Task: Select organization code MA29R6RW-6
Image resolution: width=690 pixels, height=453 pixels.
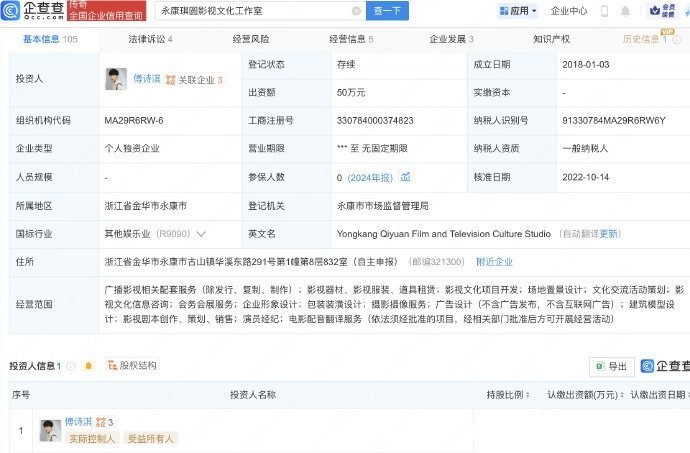Action: pyautogui.click(x=134, y=121)
